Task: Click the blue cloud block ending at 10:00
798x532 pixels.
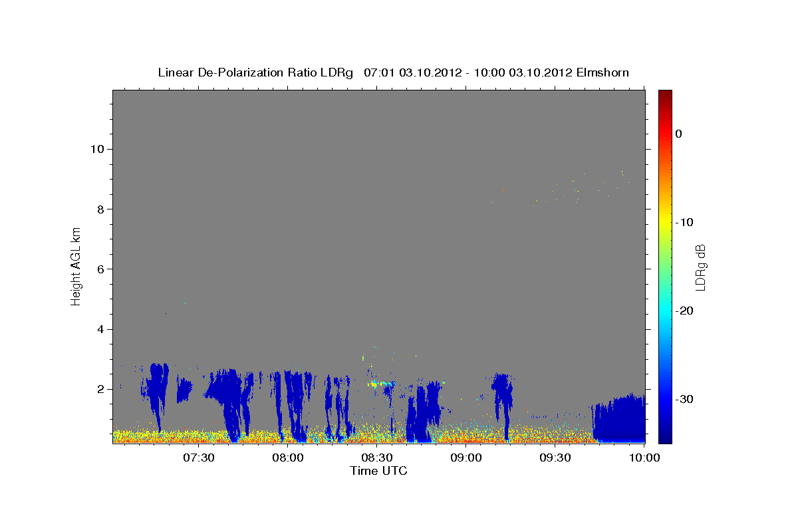Action: click(619, 419)
